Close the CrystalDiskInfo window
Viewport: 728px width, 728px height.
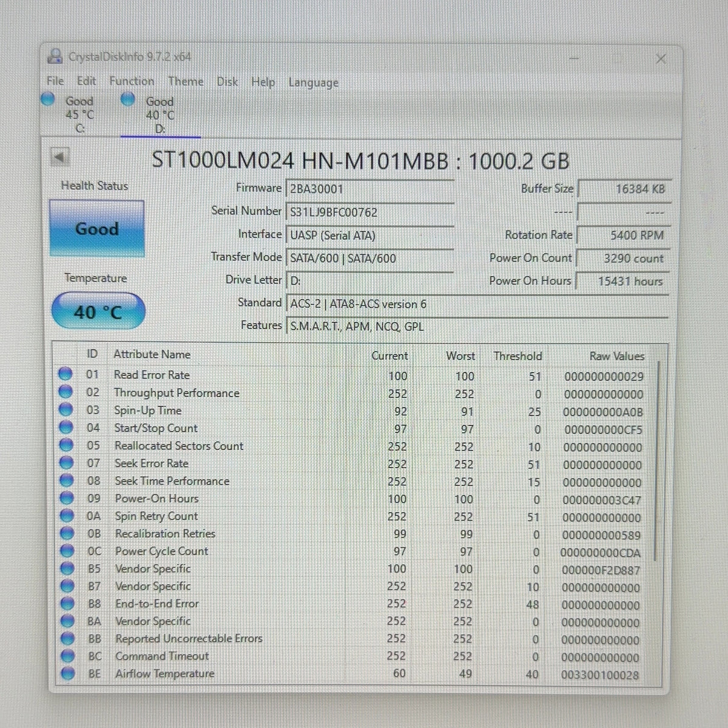pos(661,59)
